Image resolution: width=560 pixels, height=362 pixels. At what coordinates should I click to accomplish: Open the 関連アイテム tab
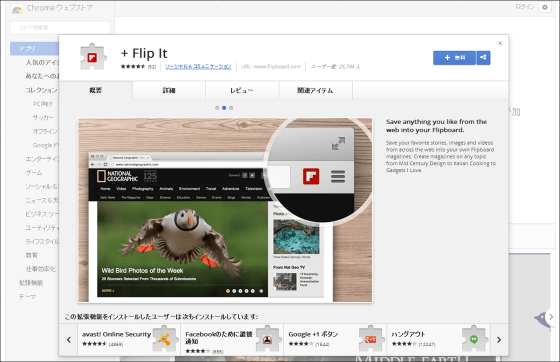[x=315, y=90]
